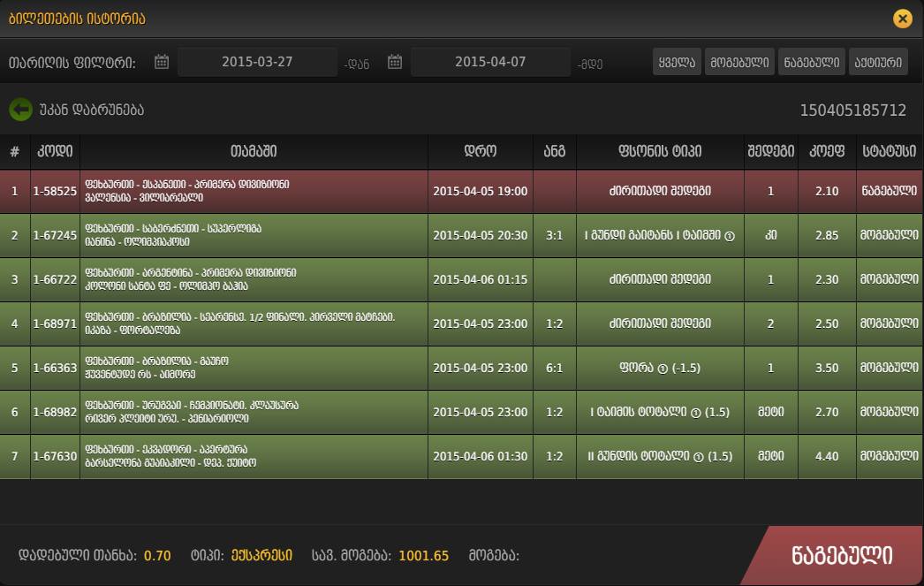
Task: Click code 1-67245 in row 2
Action: [55, 235]
